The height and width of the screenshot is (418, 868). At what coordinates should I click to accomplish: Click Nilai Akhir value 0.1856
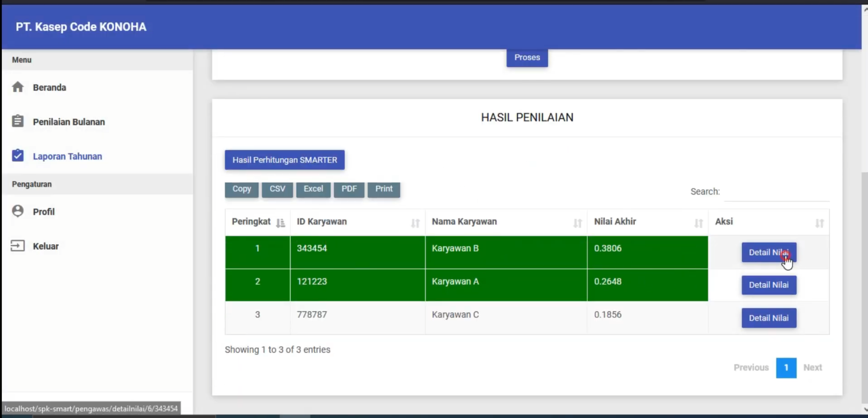pyautogui.click(x=608, y=314)
